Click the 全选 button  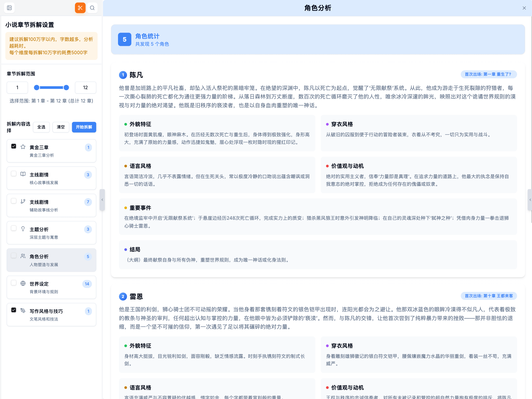click(41, 127)
